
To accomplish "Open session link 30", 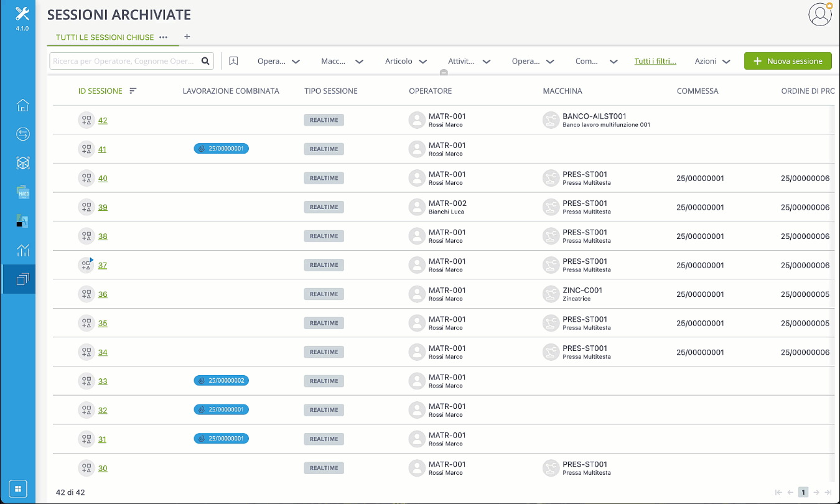I will [103, 469].
